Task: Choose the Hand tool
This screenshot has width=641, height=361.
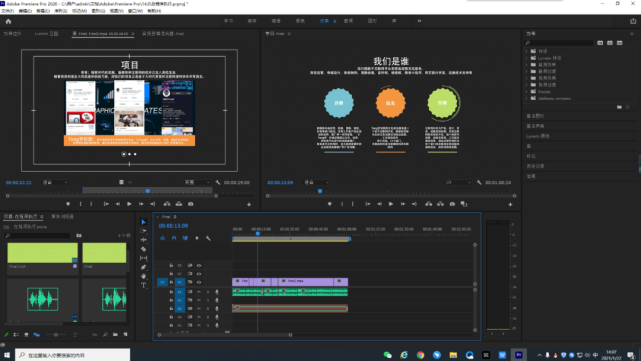Action: click(143, 276)
